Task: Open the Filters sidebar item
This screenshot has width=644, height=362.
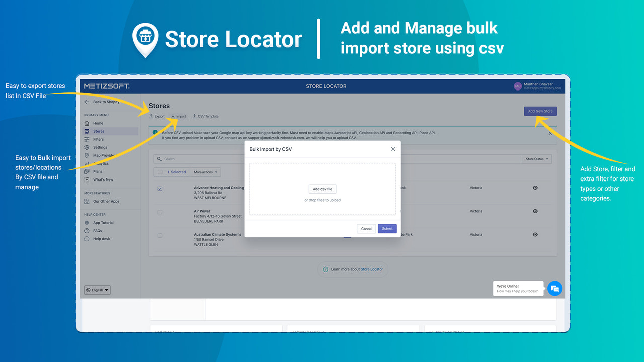Action: (x=99, y=139)
